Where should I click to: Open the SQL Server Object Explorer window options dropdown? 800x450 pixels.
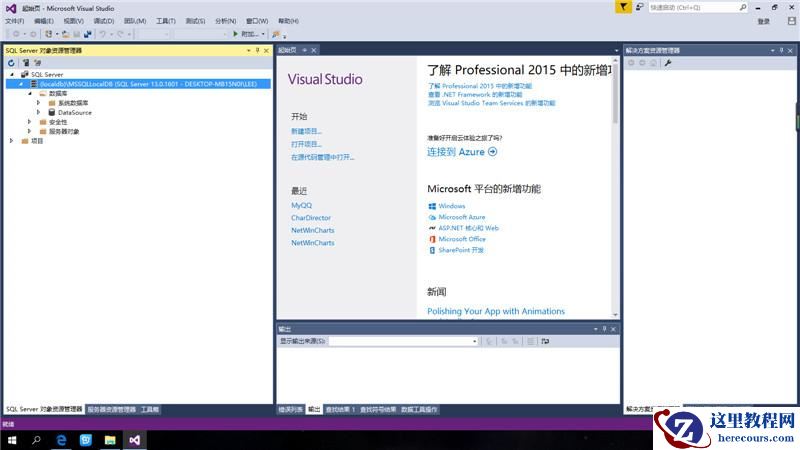[248, 51]
